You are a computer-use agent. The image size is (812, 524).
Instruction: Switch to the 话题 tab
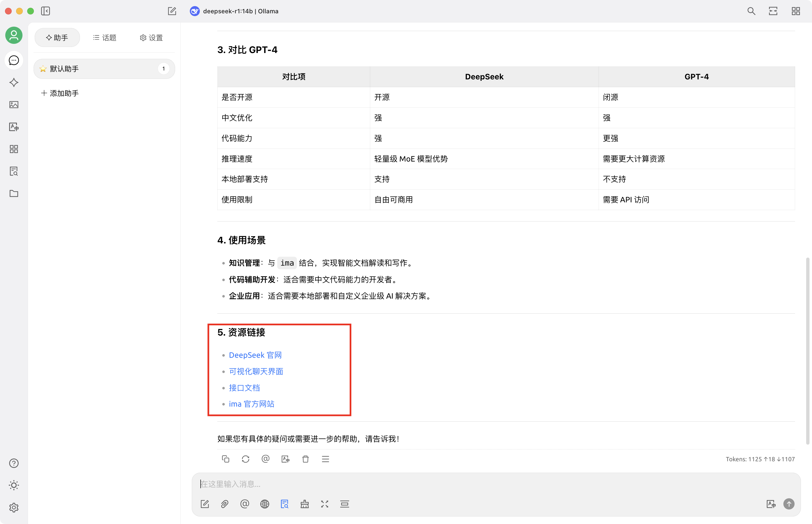click(x=105, y=38)
